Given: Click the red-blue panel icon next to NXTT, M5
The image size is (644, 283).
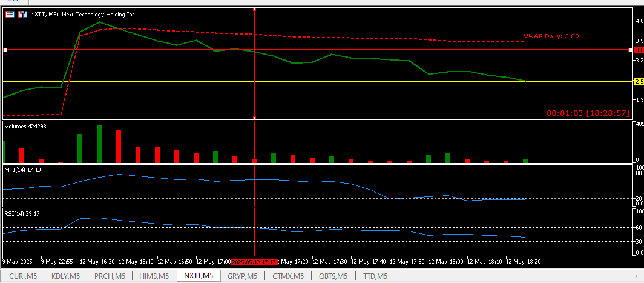Looking at the screenshot, I should tap(23, 14).
